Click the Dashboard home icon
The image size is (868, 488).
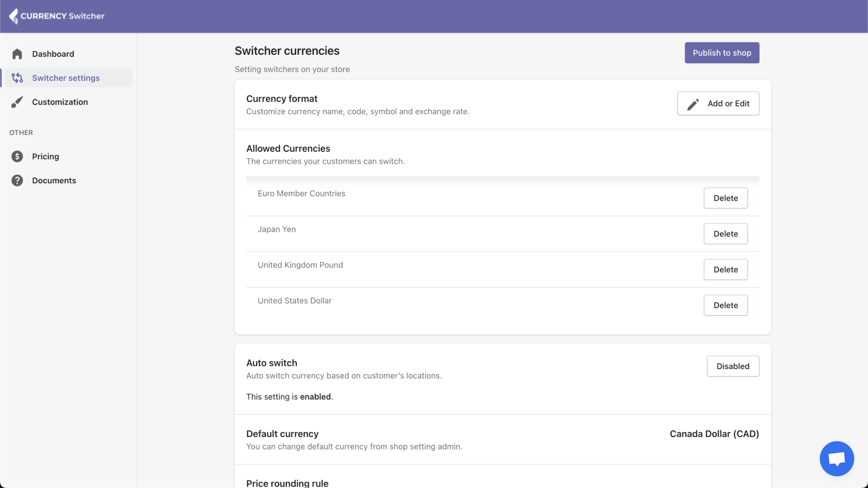click(x=17, y=53)
